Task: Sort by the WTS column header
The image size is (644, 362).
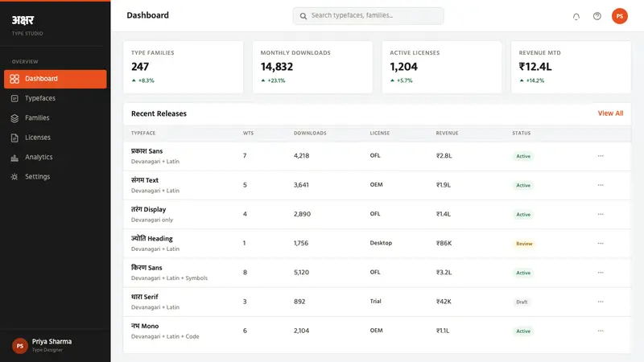Action: [x=248, y=134]
